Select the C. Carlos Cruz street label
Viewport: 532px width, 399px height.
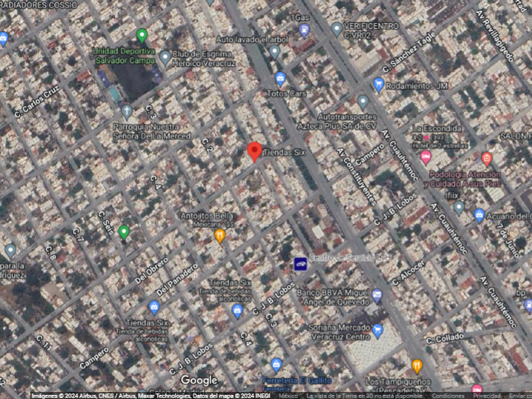(x=37, y=102)
